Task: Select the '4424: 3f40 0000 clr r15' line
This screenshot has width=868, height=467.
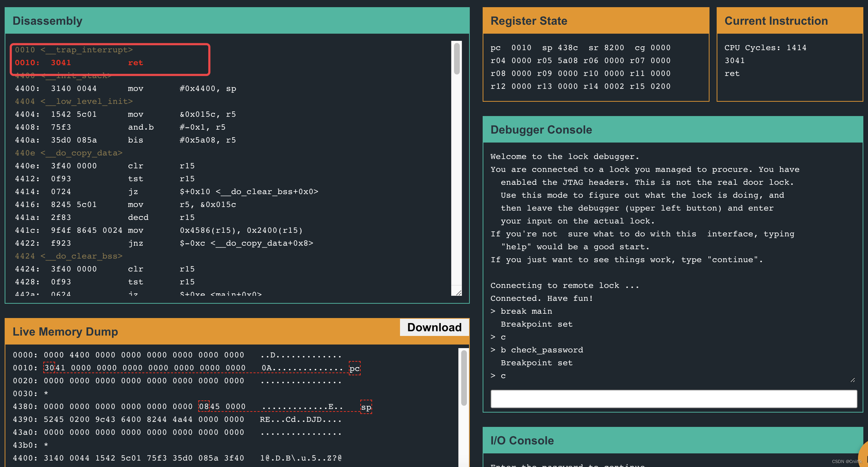Action: coord(105,269)
